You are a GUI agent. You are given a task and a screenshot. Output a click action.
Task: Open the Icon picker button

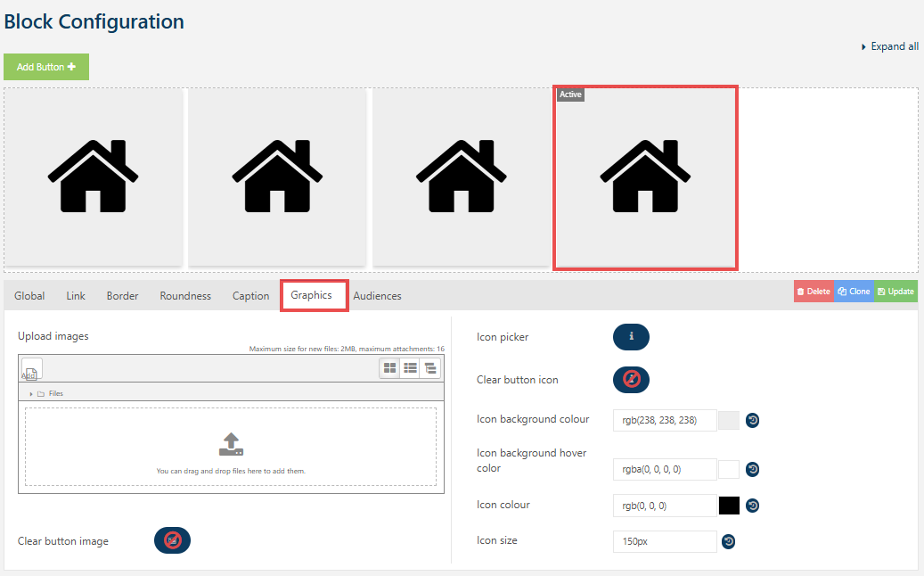click(x=631, y=337)
